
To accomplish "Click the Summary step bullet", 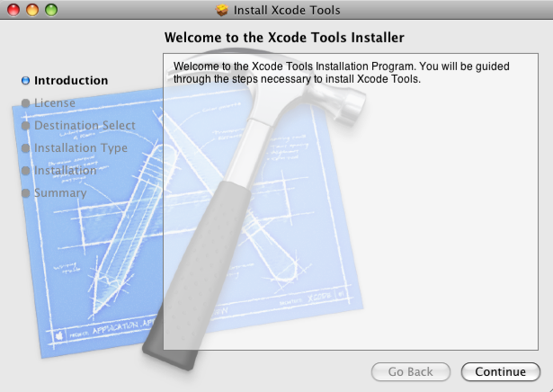I will [25, 193].
